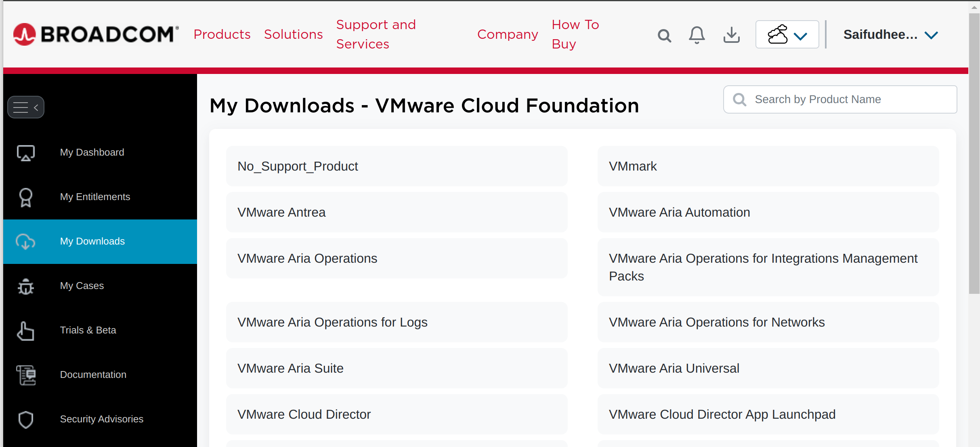
Task: Click the Documentation notes icon
Action: click(25, 375)
